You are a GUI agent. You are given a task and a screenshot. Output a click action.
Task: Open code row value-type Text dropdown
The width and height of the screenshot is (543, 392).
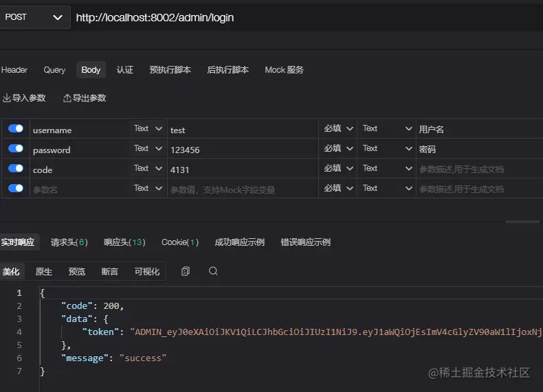coord(387,168)
